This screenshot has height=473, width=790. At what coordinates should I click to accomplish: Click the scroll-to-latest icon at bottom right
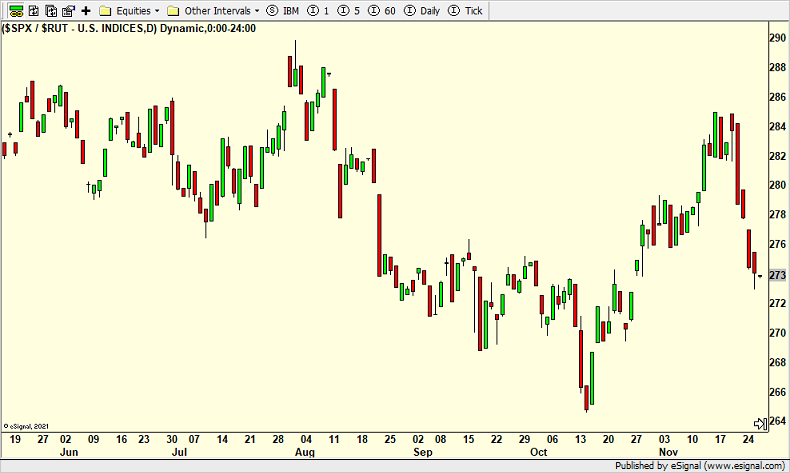click(x=760, y=423)
